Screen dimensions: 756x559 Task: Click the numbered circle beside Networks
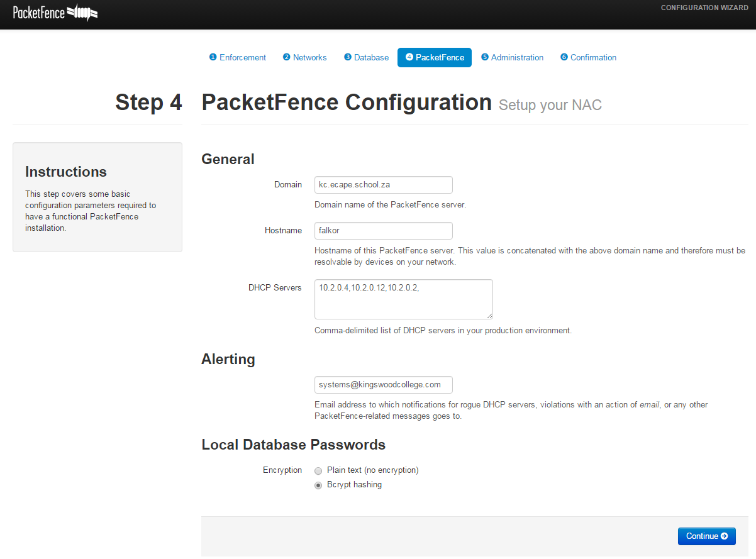286,57
